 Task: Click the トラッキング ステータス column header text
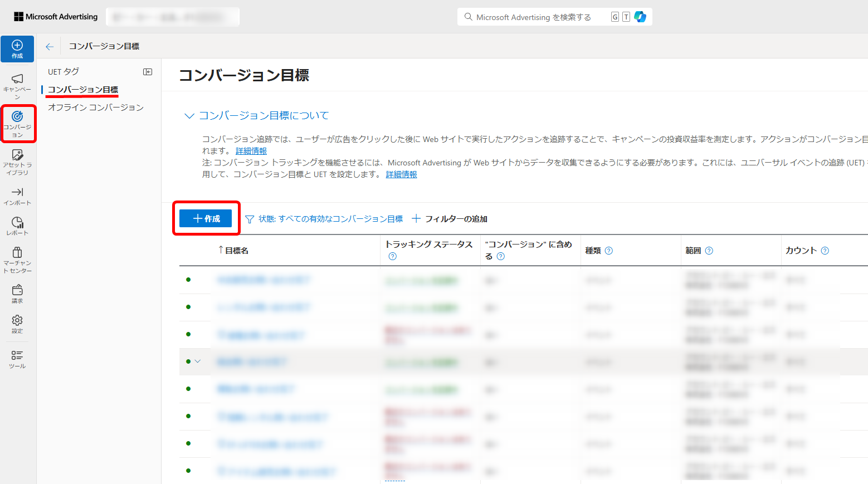(429, 245)
